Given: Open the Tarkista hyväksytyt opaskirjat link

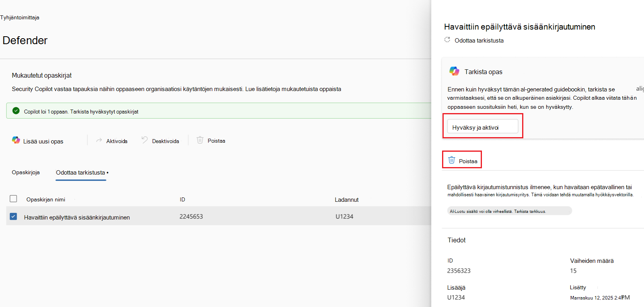Looking at the screenshot, I should point(105,112).
